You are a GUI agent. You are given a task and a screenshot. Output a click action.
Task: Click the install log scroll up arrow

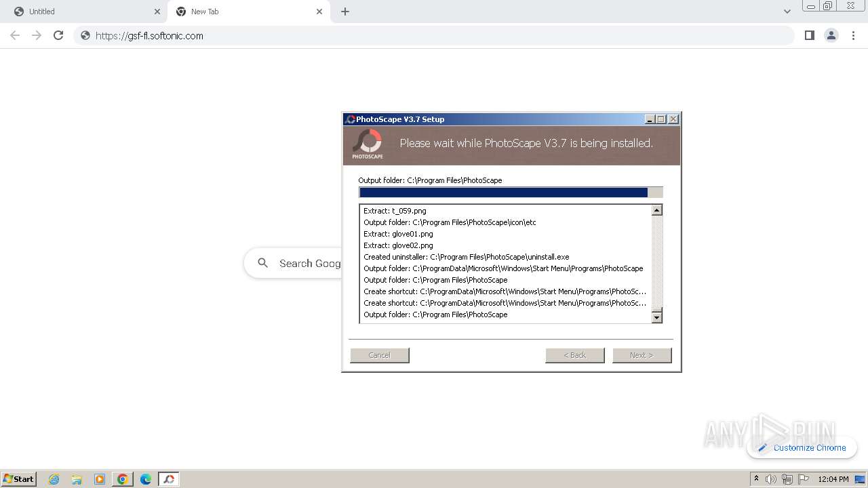click(x=656, y=211)
